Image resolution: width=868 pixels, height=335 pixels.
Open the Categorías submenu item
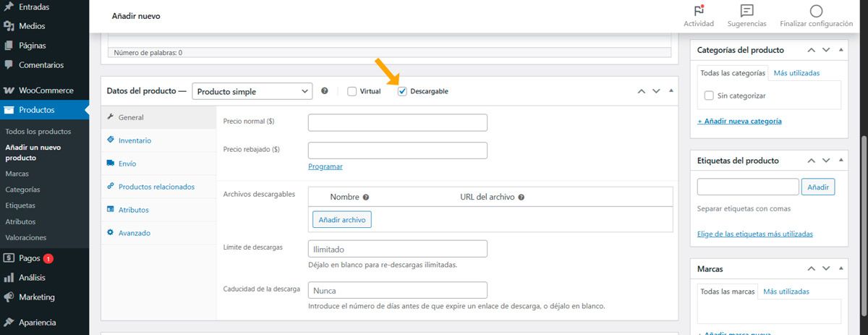tap(22, 190)
